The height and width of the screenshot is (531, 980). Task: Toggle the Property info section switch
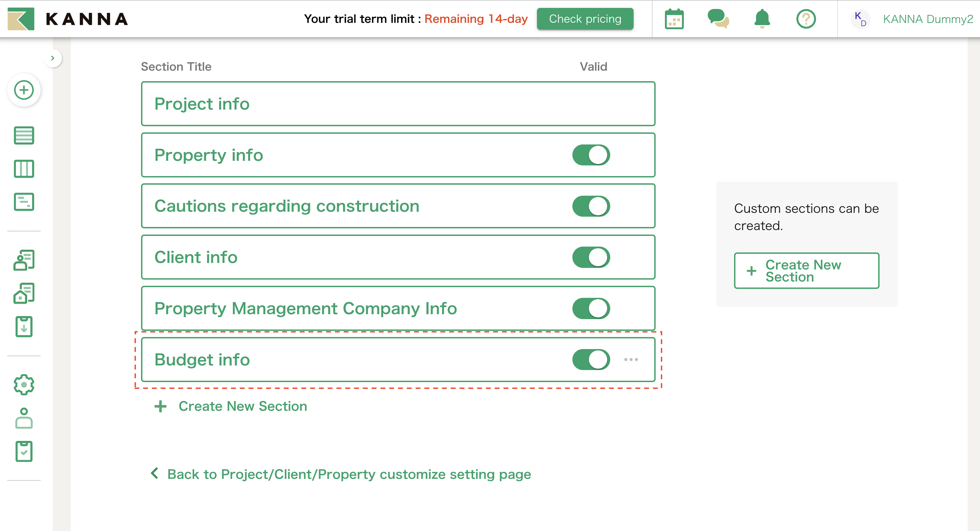[591, 155]
